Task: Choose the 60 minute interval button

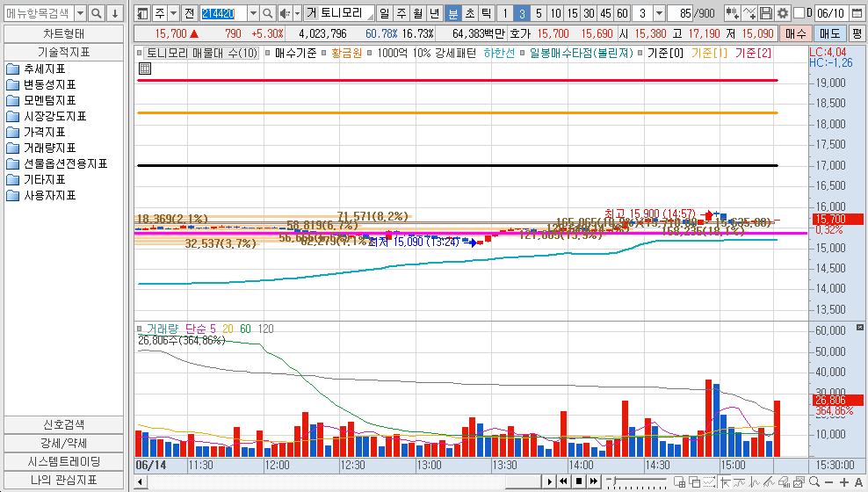Action: pos(622,13)
